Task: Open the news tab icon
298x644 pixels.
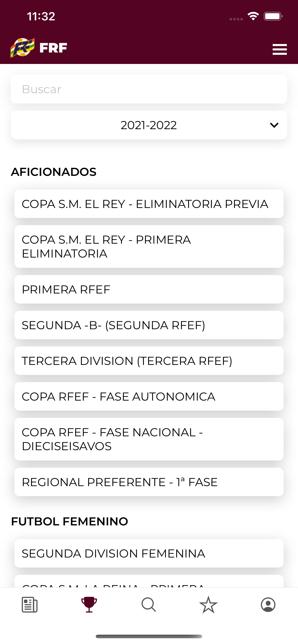Action: (x=30, y=605)
